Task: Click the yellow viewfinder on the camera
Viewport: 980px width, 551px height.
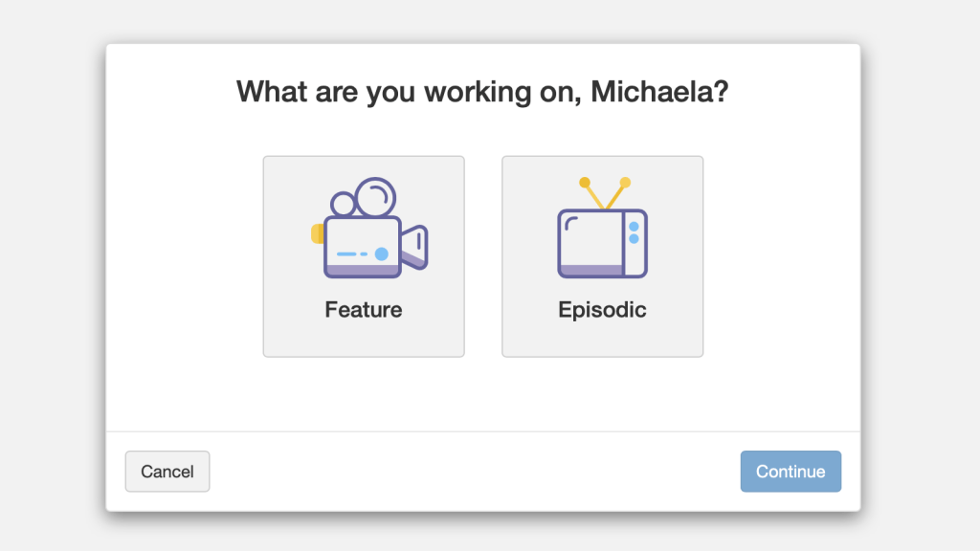Action: tap(317, 233)
